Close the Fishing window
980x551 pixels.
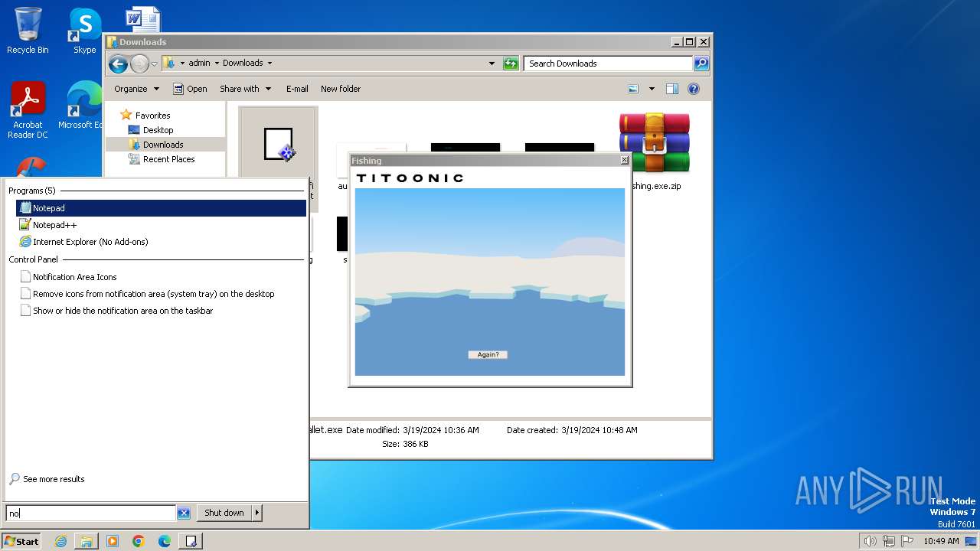(x=624, y=160)
